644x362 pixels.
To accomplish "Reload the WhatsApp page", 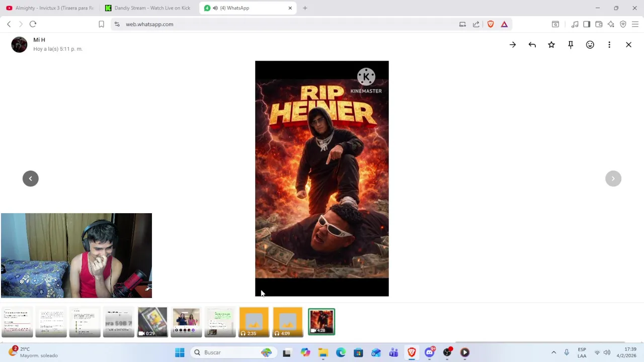I will (x=33, y=24).
